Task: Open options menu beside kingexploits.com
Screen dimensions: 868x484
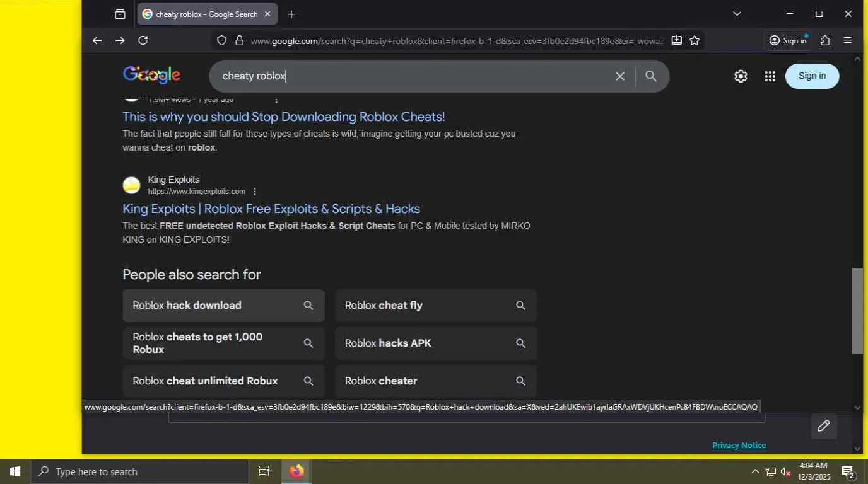Action: click(x=255, y=192)
